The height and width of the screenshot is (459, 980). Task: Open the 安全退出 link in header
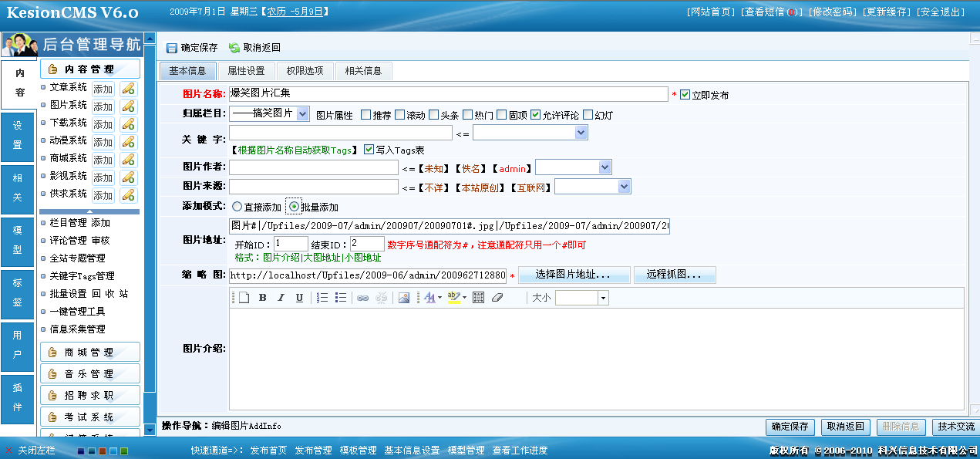(x=941, y=12)
